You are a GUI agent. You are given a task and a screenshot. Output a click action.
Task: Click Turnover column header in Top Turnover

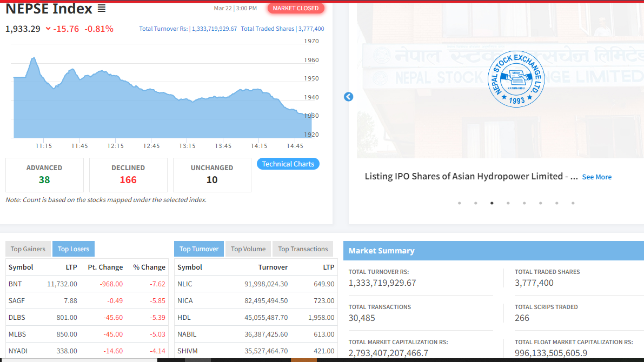coord(273,267)
